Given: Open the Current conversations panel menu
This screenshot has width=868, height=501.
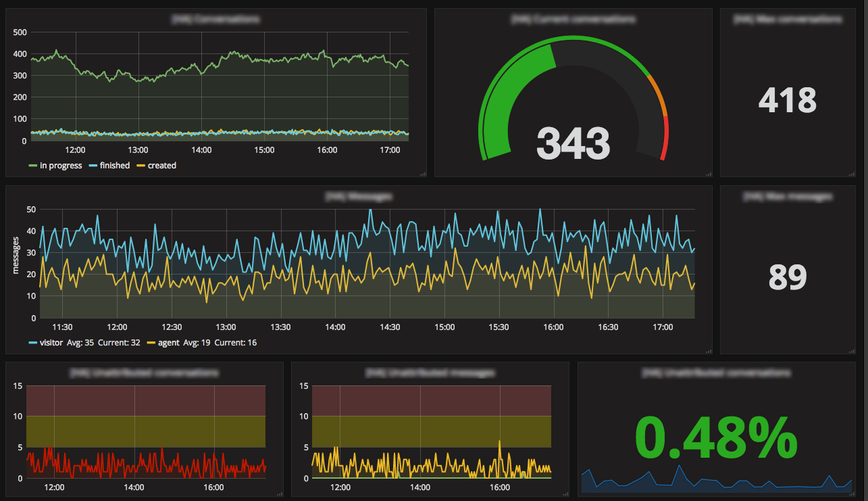Looking at the screenshot, I should pyautogui.click(x=573, y=20).
